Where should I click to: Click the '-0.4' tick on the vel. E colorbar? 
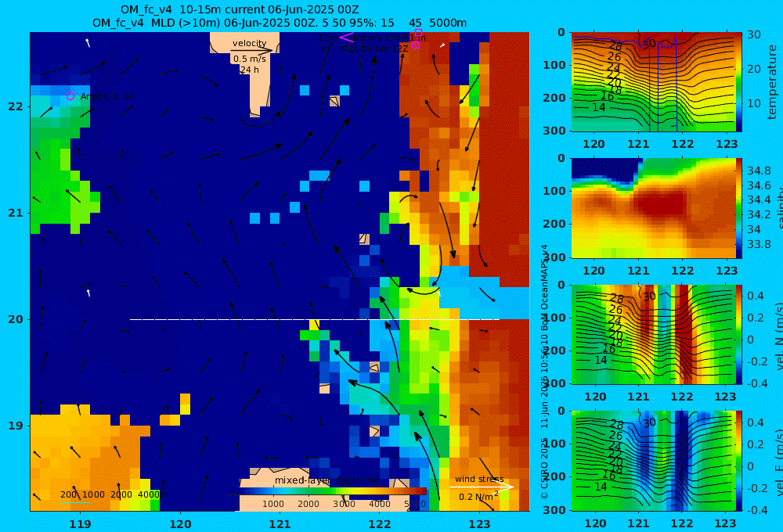[756, 509]
